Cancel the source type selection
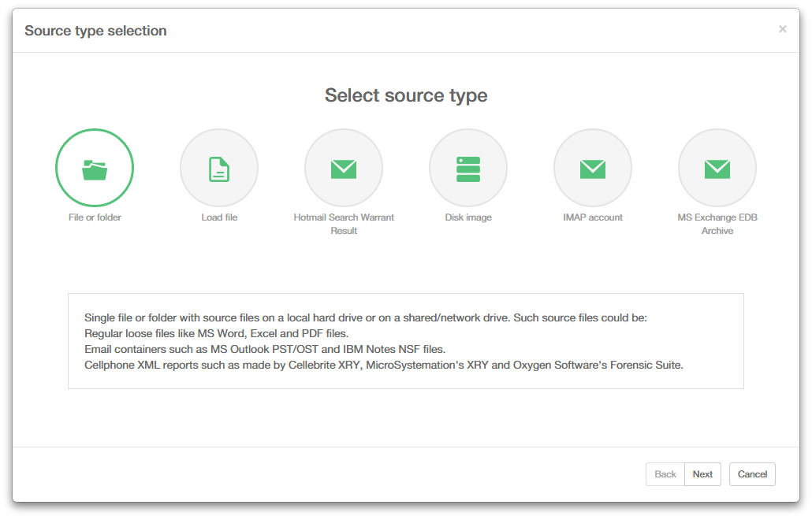This screenshot has width=812, height=516. [x=751, y=473]
